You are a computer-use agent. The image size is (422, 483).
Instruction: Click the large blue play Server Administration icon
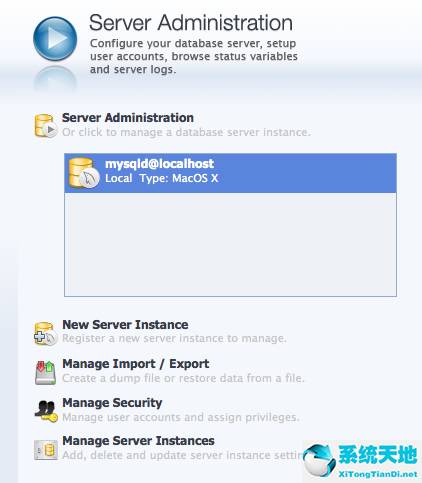pos(55,39)
